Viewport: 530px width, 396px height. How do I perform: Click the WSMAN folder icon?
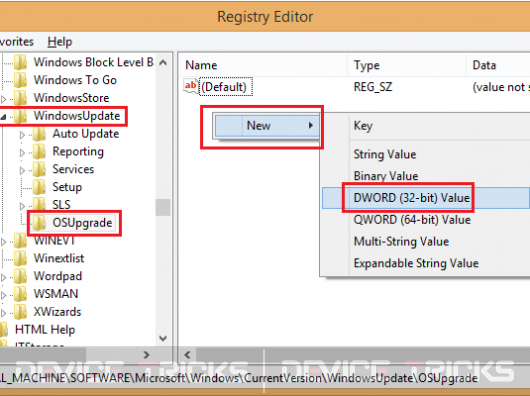pyautogui.click(x=21, y=294)
